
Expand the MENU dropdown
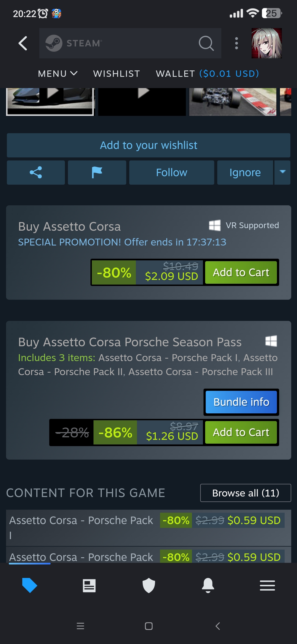(58, 74)
